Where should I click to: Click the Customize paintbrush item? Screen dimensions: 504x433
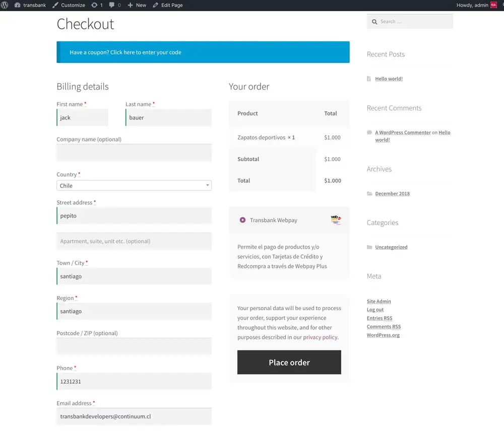(x=69, y=5)
